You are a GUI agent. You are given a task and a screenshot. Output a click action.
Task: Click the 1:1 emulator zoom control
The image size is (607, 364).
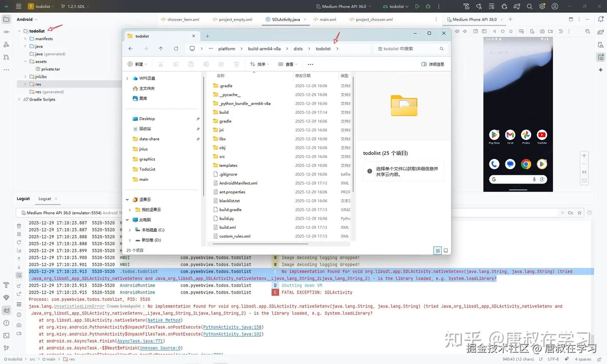click(584, 172)
